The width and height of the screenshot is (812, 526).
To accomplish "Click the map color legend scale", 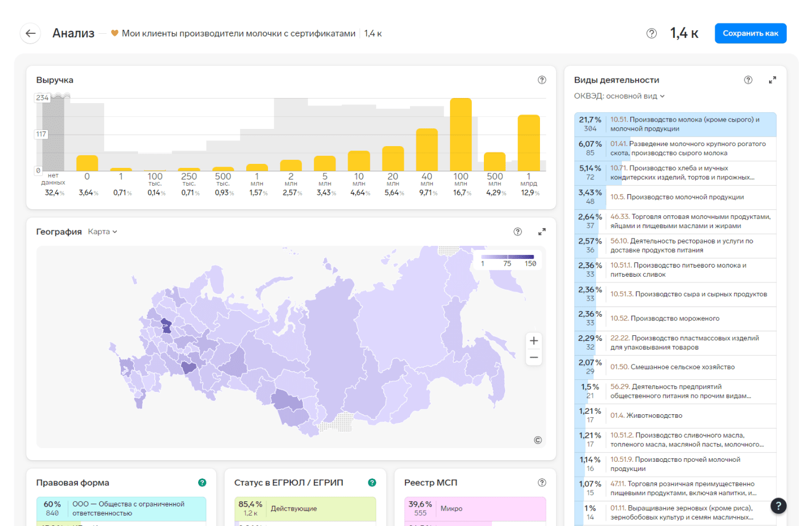I will [x=507, y=261].
